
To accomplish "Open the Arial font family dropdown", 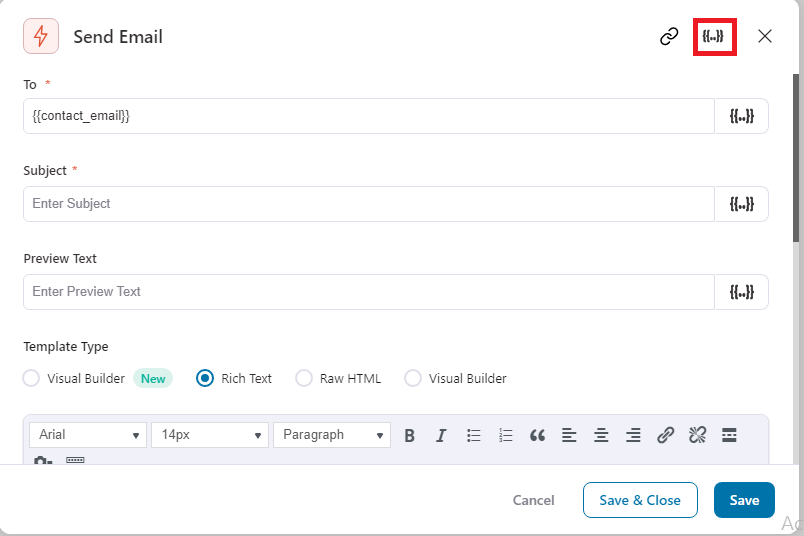I will pyautogui.click(x=88, y=435).
